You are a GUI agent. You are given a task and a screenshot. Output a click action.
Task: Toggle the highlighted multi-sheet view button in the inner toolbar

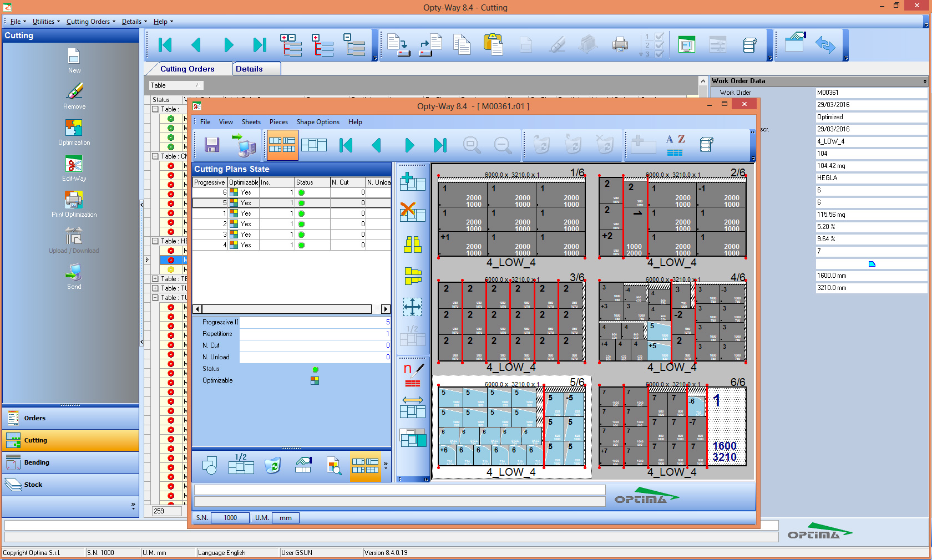[282, 145]
